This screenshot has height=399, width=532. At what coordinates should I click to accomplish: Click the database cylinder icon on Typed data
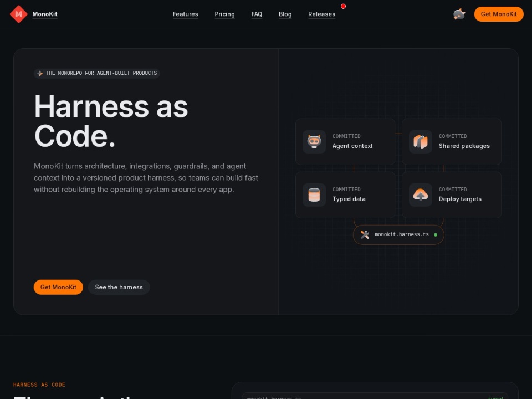314,195
